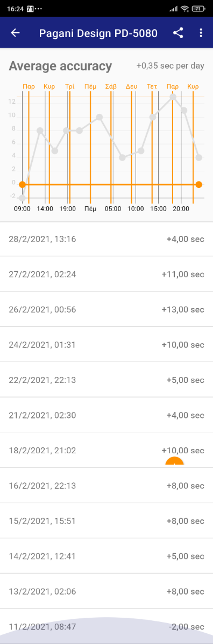Screen dimensions: 213x644
Task: Open the 28/2/2021, 13:16 measurement entry
Action: (x=106, y=238)
